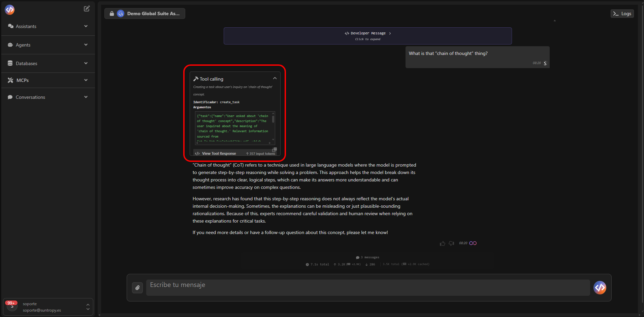The width and height of the screenshot is (644, 317).
Task: Open a new chat with the pencil icon
Action: 87,8
